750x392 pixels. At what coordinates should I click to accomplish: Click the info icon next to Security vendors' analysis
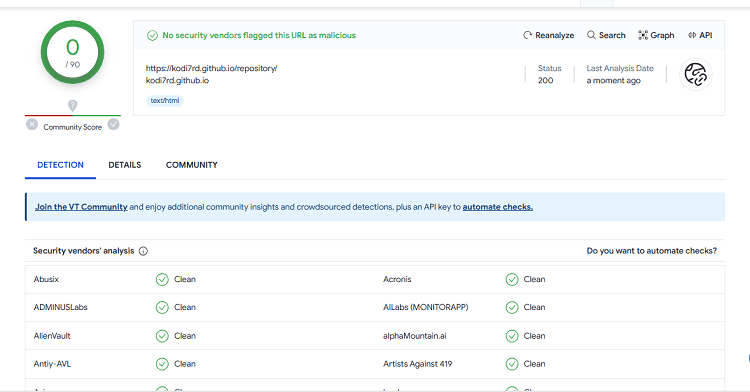point(143,251)
